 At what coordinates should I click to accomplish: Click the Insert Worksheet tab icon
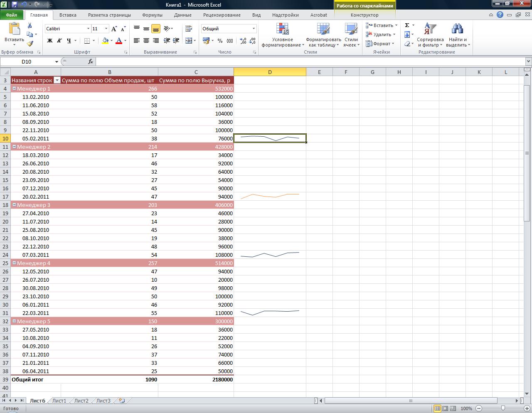[122, 401]
